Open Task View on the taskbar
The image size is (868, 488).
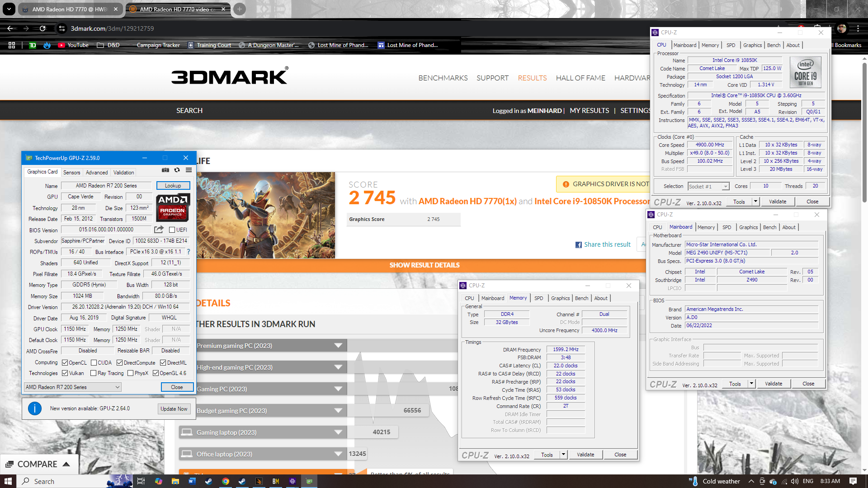(141, 481)
